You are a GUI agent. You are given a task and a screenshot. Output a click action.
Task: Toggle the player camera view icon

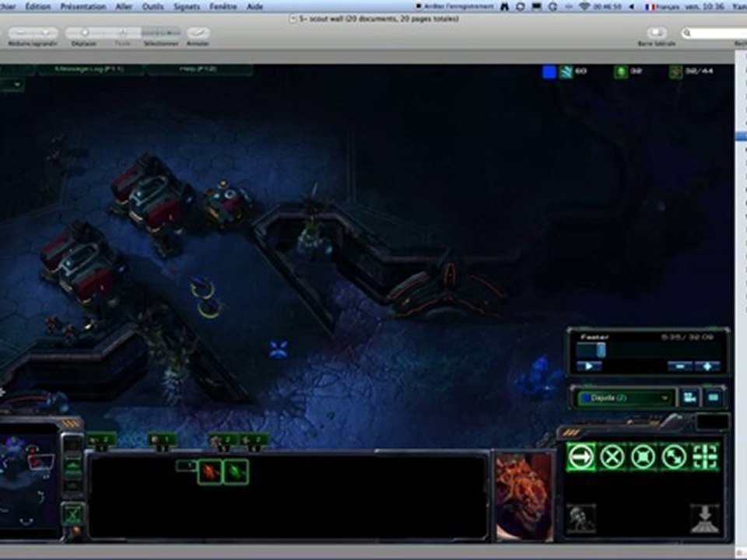(x=689, y=397)
